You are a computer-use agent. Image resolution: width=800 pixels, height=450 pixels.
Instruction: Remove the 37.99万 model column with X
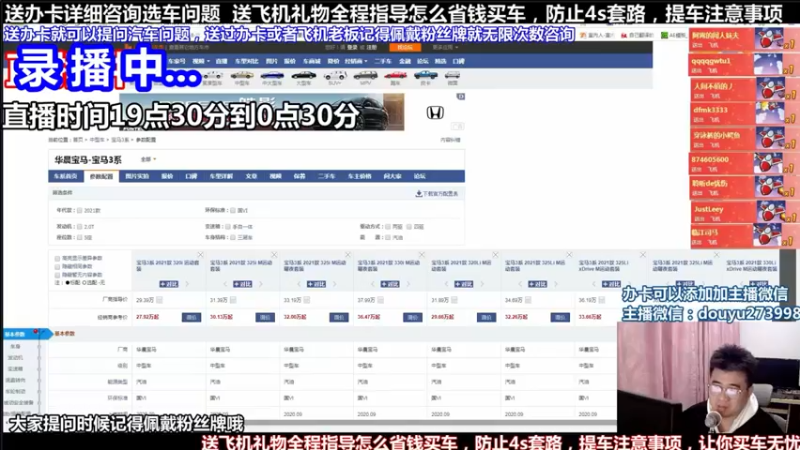[422, 255]
